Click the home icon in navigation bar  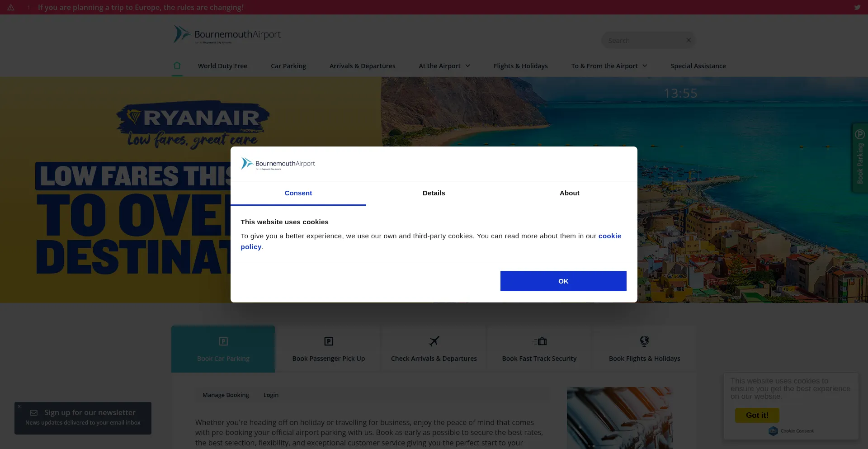[177, 66]
